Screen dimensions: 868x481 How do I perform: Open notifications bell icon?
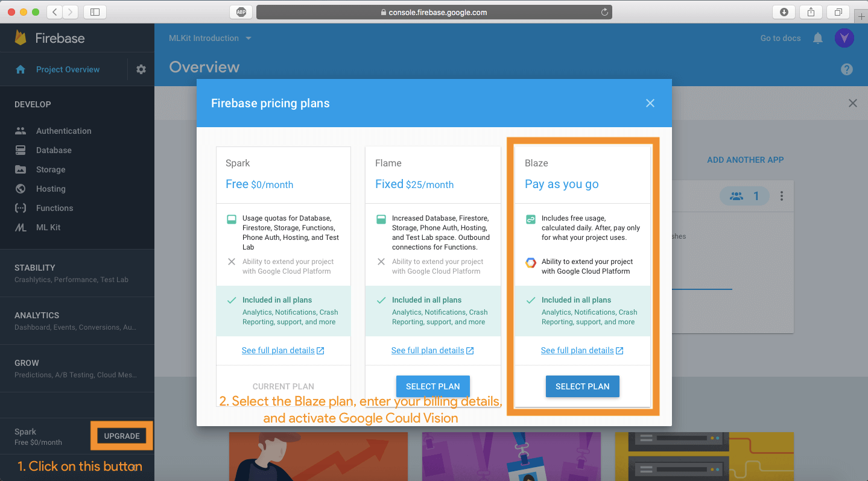click(818, 38)
